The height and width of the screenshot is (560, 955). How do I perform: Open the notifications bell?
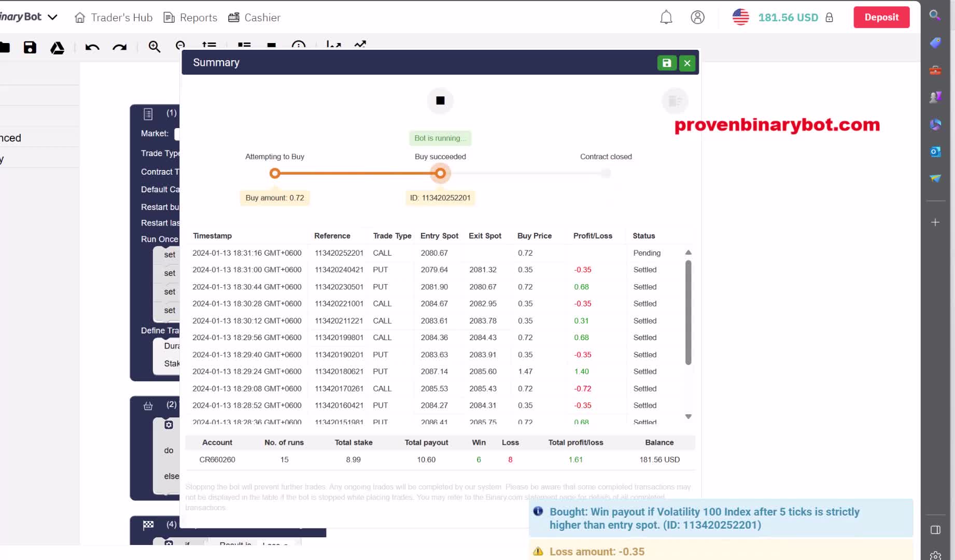(x=666, y=17)
